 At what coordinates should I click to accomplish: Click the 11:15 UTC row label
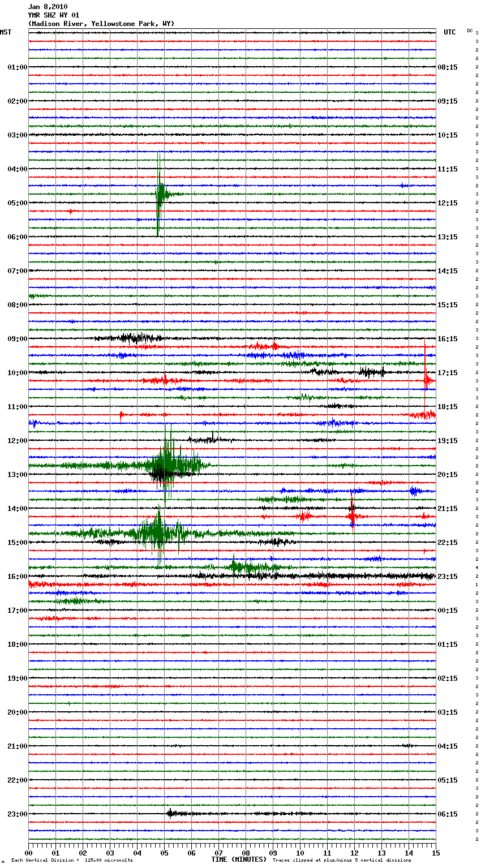coord(448,169)
